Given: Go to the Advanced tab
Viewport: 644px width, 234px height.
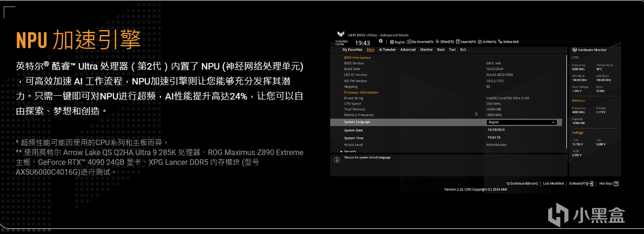Looking at the screenshot, I should click(408, 50).
